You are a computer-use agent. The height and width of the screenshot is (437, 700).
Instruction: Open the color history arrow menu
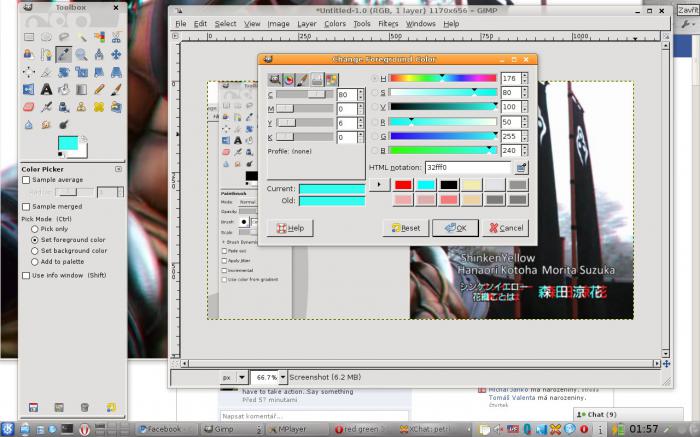[x=379, y=184]
